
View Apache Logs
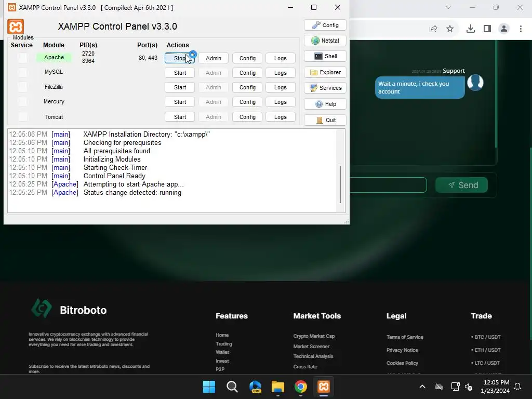pos(280,58)
